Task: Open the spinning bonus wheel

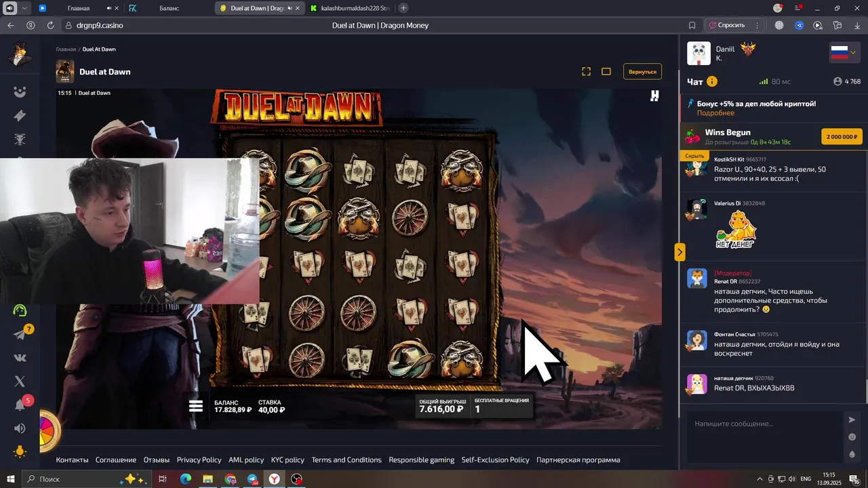Action: pyautogui.click(x=47, y=430)
